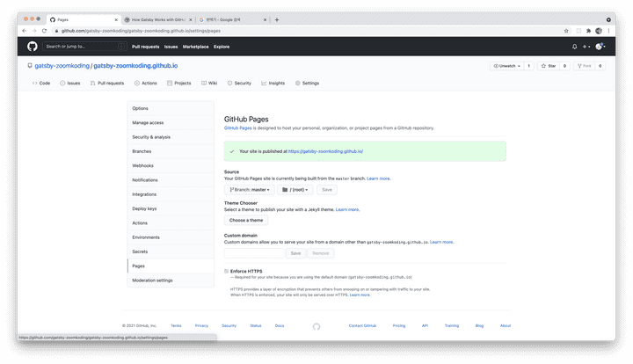Star the repository

pos(549,66)
